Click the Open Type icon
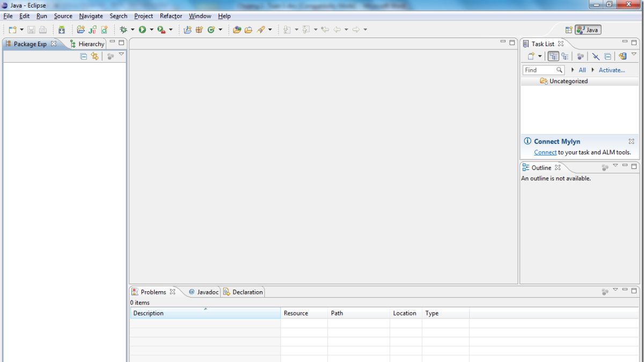 coord(237,30)
